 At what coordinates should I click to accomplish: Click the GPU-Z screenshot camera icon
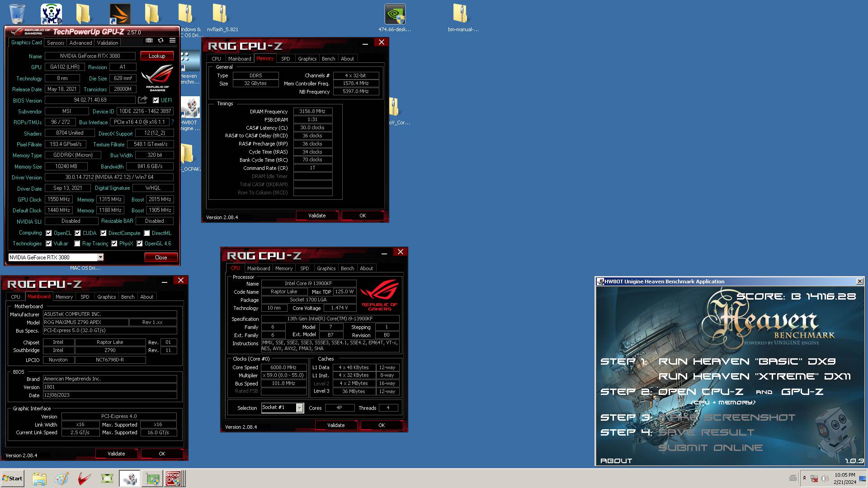coord(149,41)
